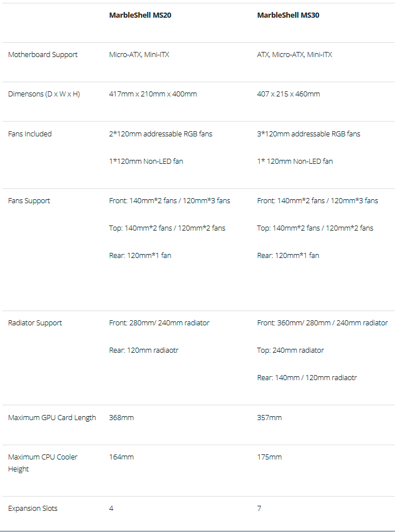Click the Fans Support row label

[29, 201]
